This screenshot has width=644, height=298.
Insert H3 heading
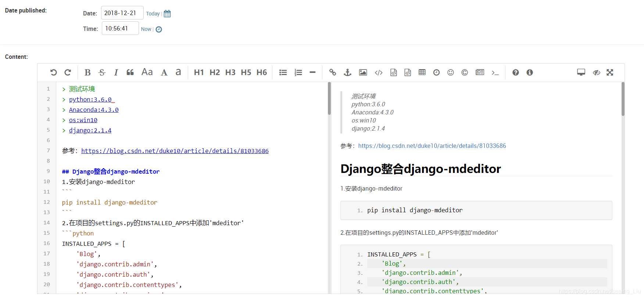pos(230,72)
